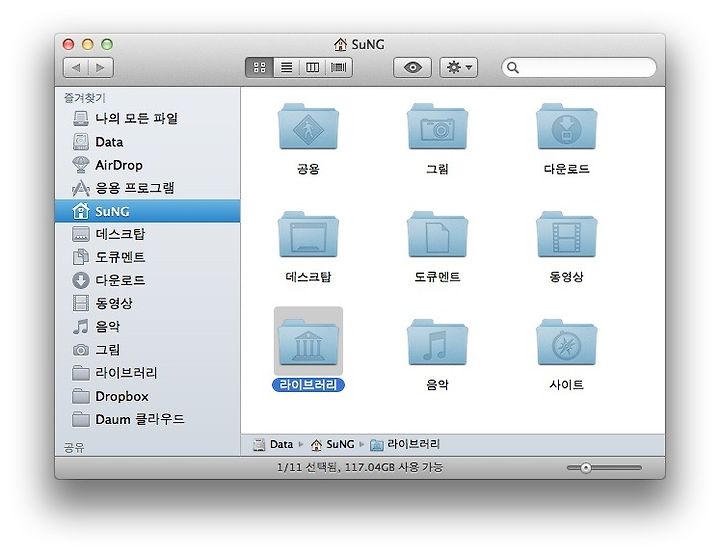
Task: Close the Finder window with red button
Action: [68, 44]
